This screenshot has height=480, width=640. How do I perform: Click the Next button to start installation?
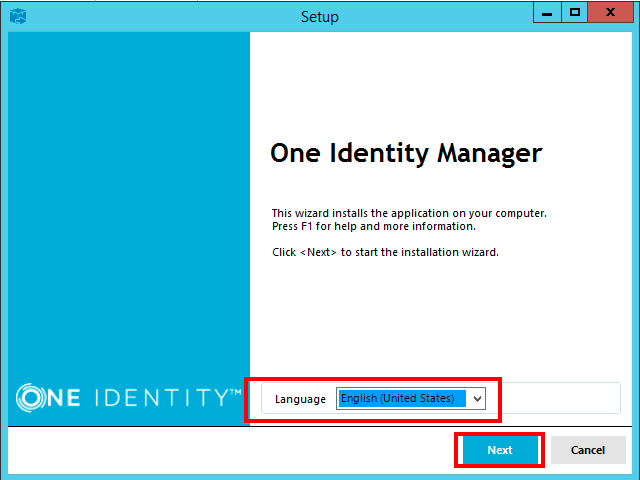coord(500,450)
